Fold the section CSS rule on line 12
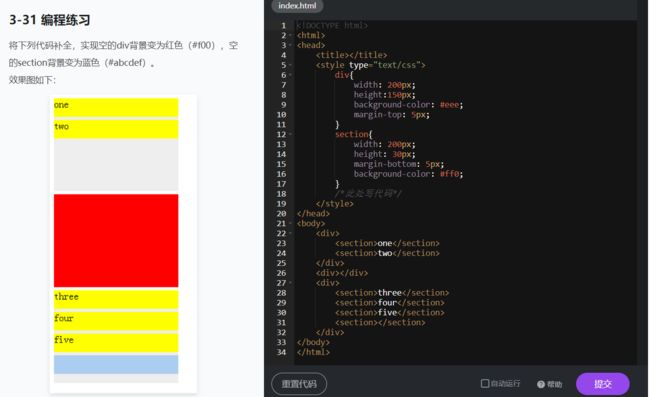650x397 pixels. click(290, 134)
